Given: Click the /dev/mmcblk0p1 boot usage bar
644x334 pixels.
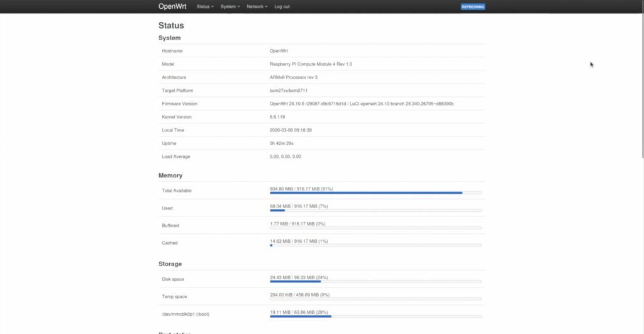Looking at the screenshot, I should coord(375,316).
